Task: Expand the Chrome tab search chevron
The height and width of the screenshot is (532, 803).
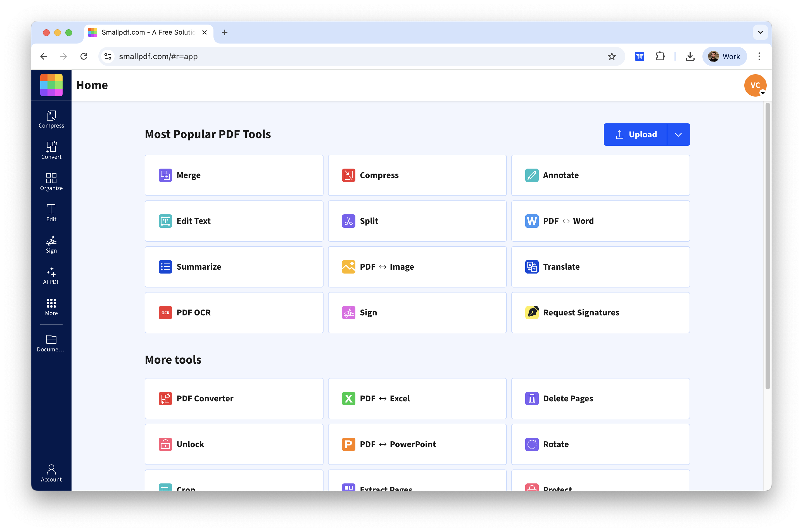Action: [x=760, y=32]
